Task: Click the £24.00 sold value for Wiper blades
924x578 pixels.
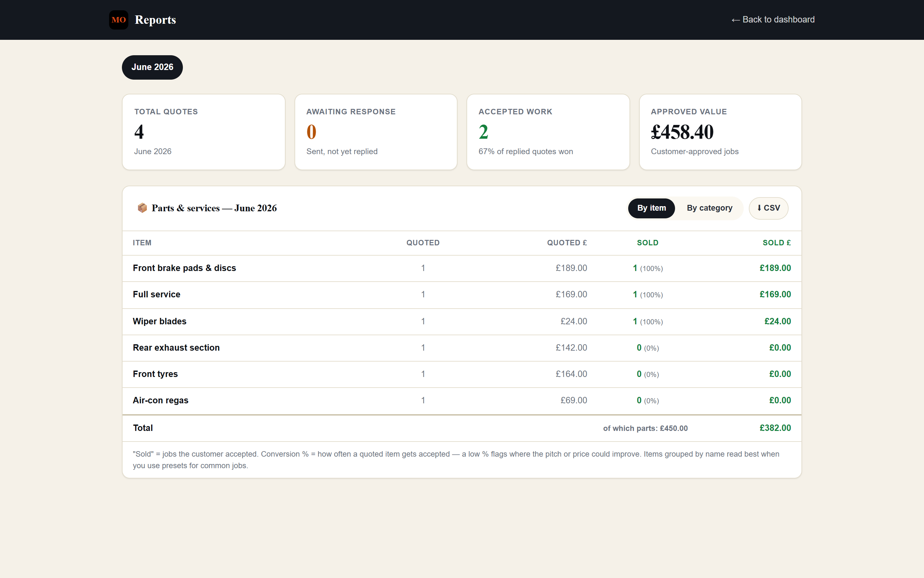Action: pos(777,321)
